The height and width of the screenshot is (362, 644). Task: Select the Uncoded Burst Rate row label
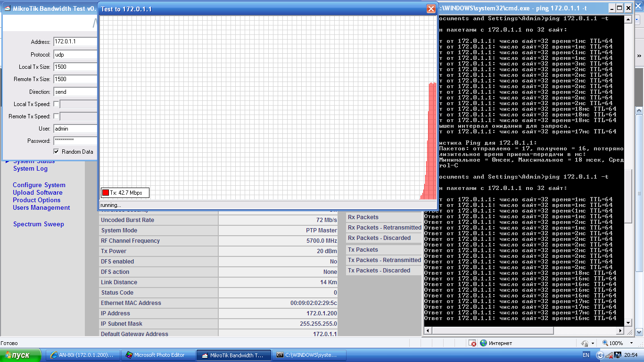(x=127, y=220)
